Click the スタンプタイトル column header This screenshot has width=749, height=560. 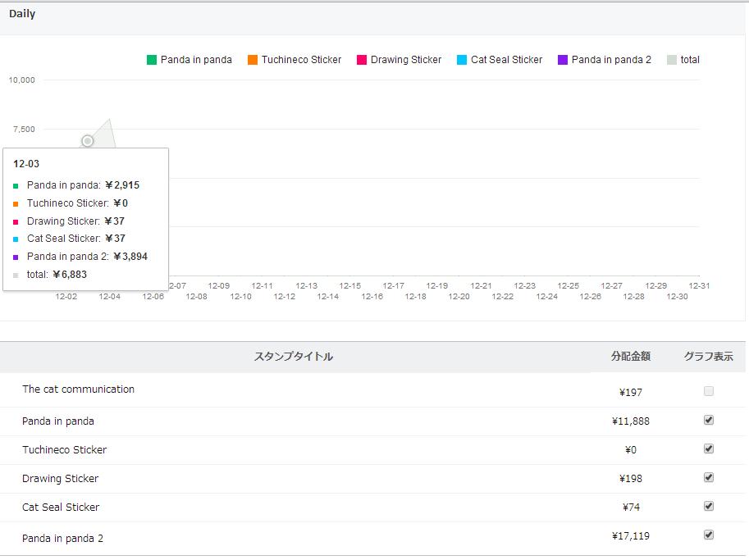click(294, 357)
